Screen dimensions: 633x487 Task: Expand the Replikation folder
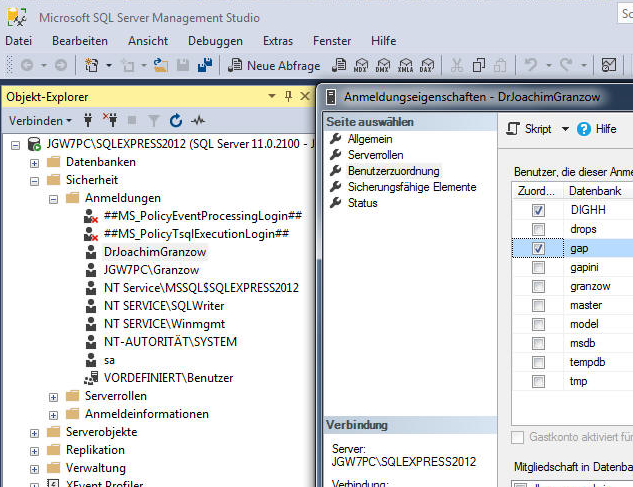point(34,451)
